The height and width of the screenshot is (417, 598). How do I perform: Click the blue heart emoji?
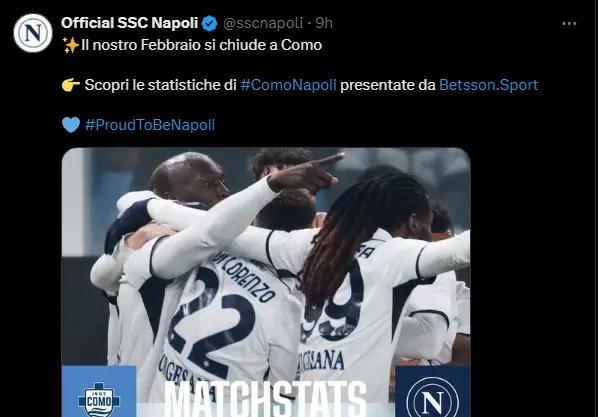(x=71, y=124)
